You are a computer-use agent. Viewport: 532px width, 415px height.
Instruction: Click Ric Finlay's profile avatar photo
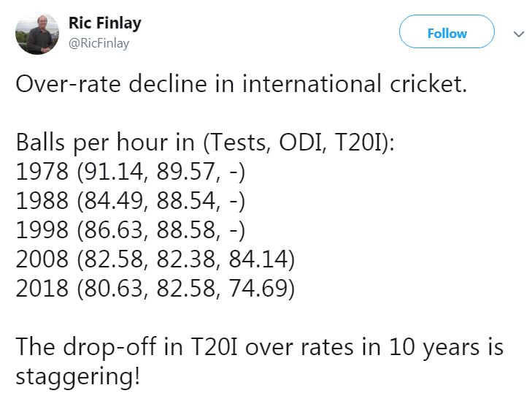point(36,33)
